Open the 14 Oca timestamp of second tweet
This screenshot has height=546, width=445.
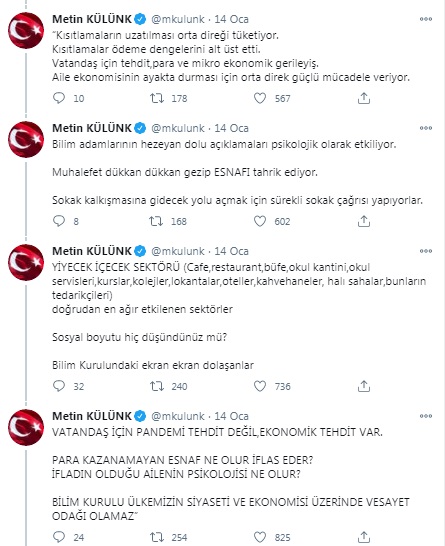(x=231, y=128)
